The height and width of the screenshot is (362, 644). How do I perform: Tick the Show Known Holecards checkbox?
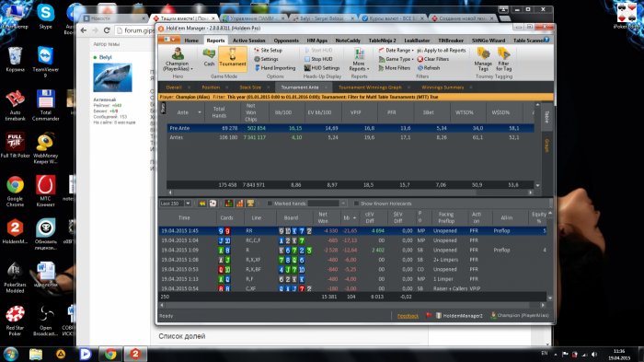click(x=356, y=204)
